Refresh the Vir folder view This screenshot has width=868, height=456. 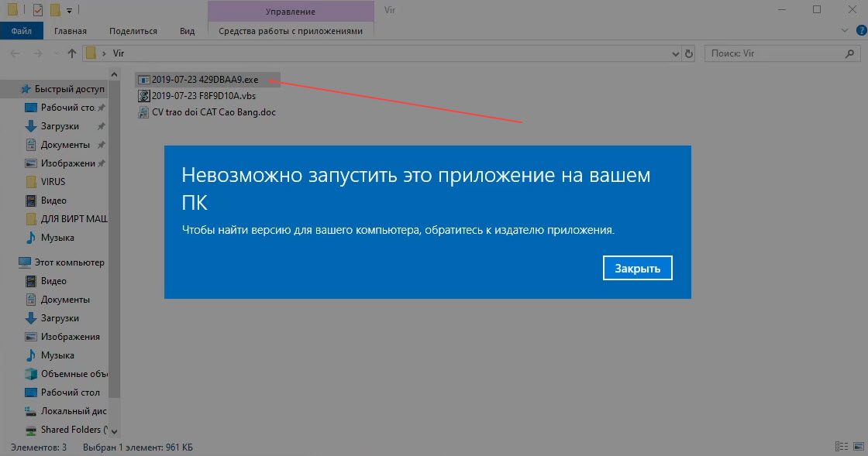tap(689, 53)
